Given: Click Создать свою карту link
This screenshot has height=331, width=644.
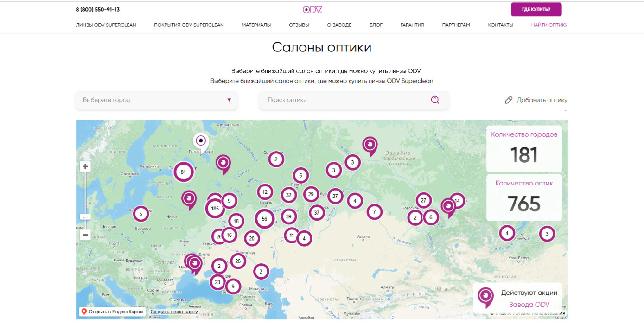Looking at the screenshot, I should (x=174, y=312).
